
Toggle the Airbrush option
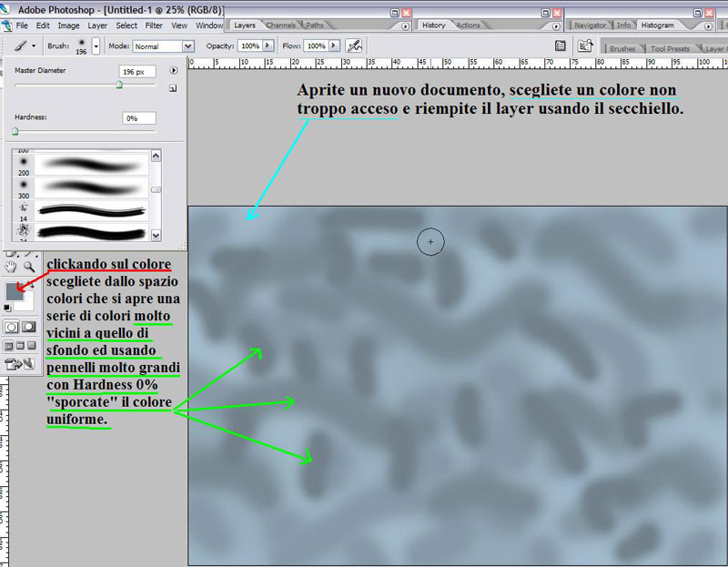click(354, 46)
